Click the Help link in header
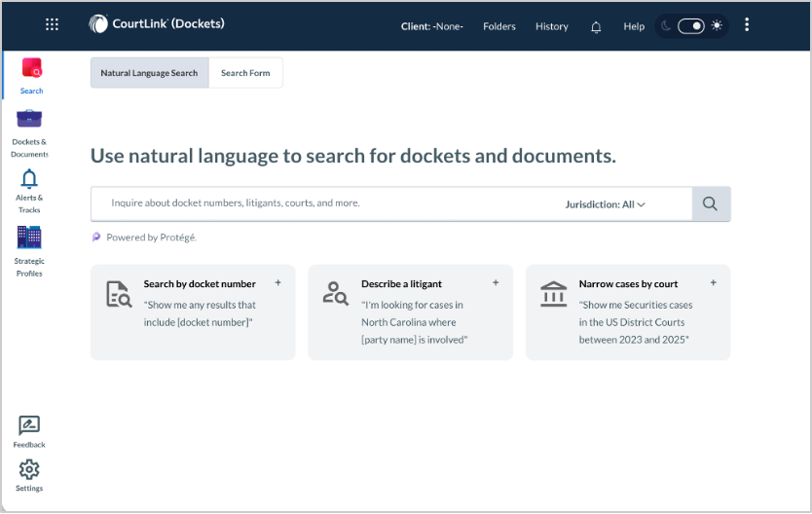Screen dimensions: 812x514 pyautogui.click(x=634, y=26)
